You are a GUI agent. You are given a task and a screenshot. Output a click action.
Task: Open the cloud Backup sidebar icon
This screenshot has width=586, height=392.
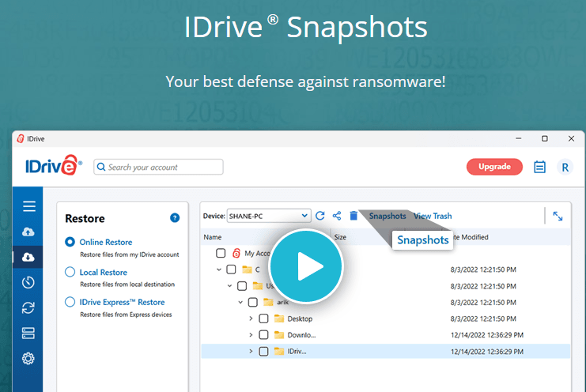(x=28, y=232)
